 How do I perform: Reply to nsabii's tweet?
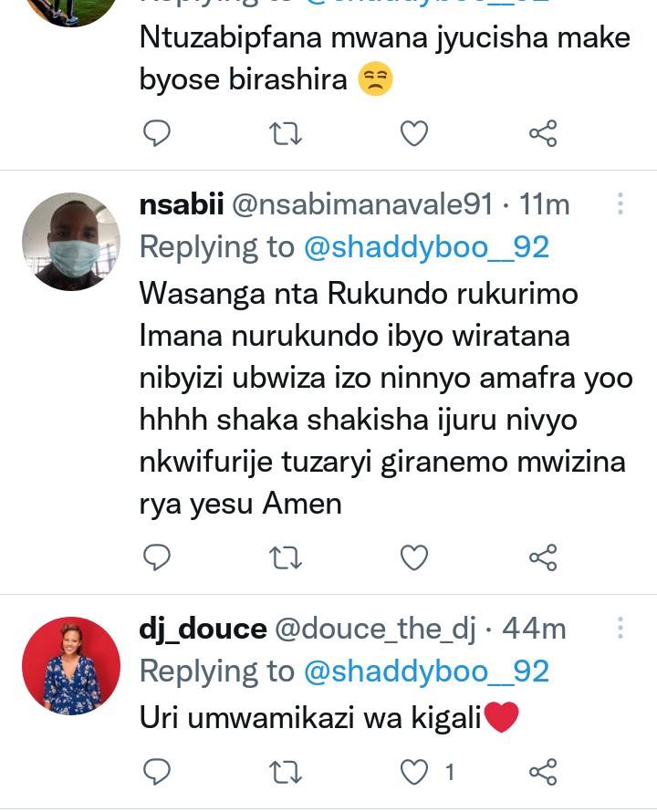(159, 556)
